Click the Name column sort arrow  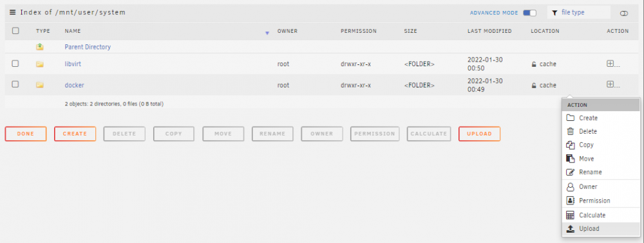coord(267,33)
